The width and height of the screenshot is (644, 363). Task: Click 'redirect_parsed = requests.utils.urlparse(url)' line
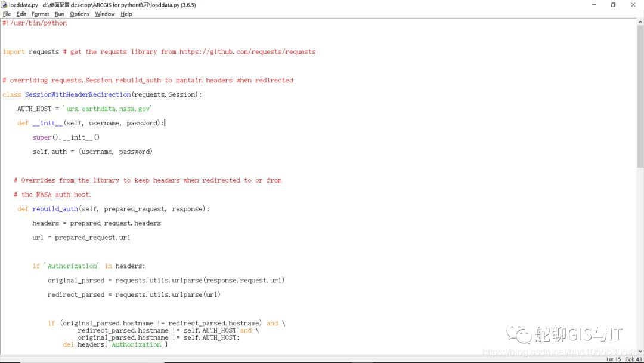[134, 295]
